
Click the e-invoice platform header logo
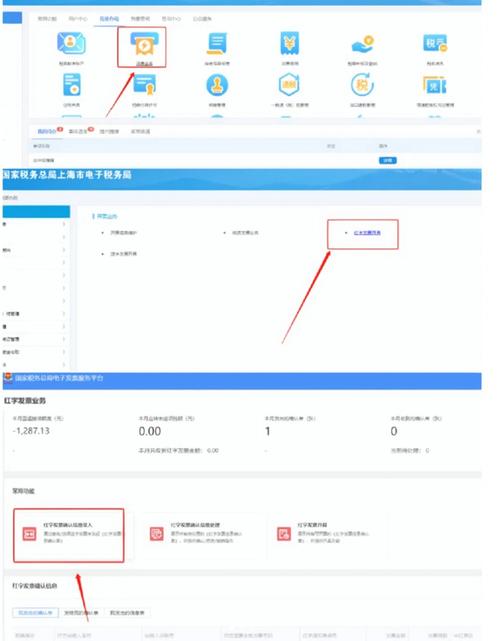[8, 378]
